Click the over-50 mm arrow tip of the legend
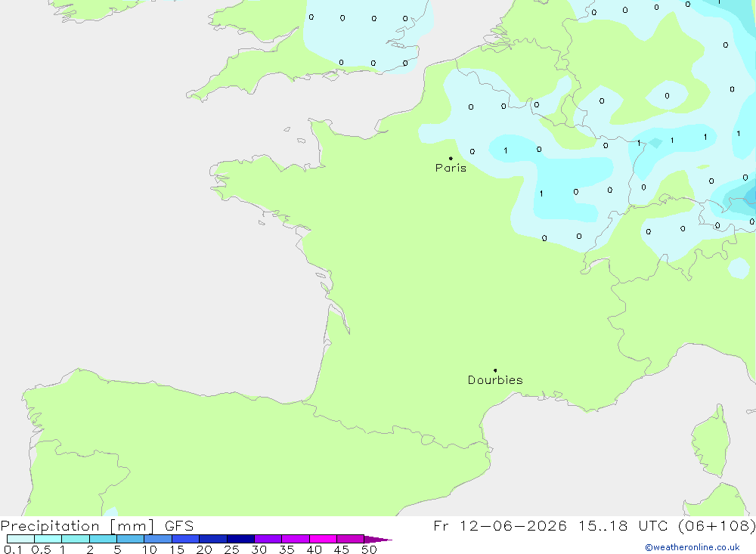The height and width of the screenshot is (554, 756). click(378, 539)
